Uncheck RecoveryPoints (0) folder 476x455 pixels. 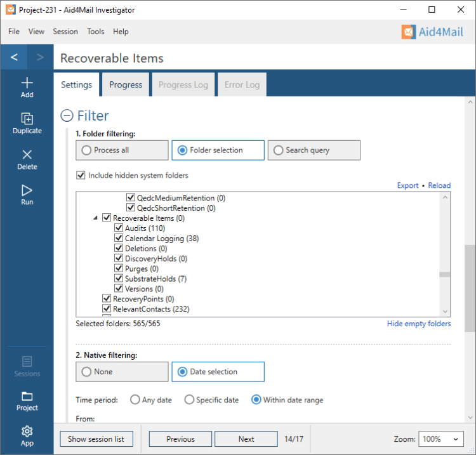[x=107, y=298]
